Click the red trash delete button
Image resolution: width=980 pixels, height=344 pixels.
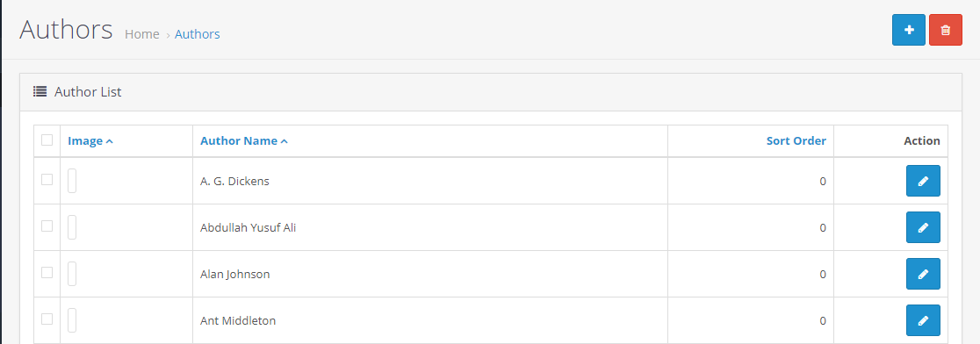point(946,30)
